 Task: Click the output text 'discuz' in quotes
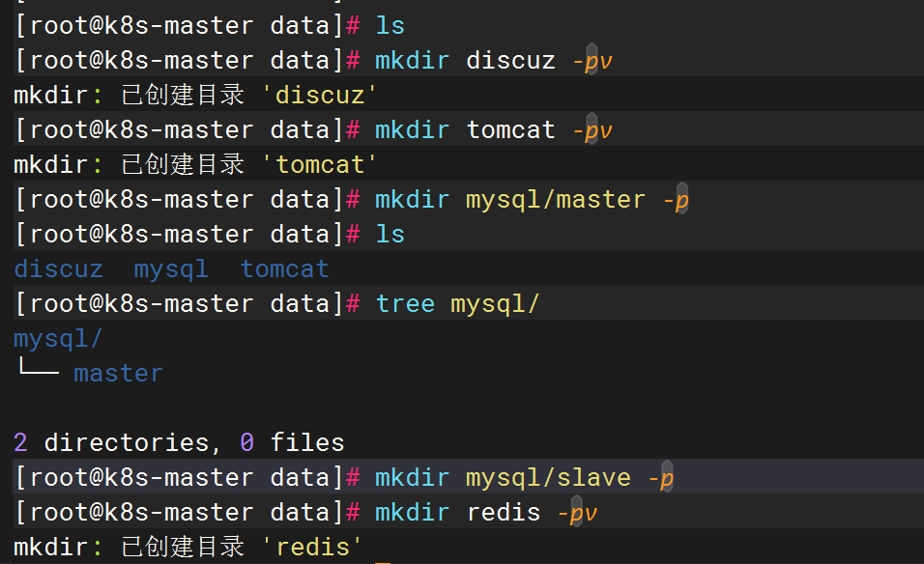point(319,95)
